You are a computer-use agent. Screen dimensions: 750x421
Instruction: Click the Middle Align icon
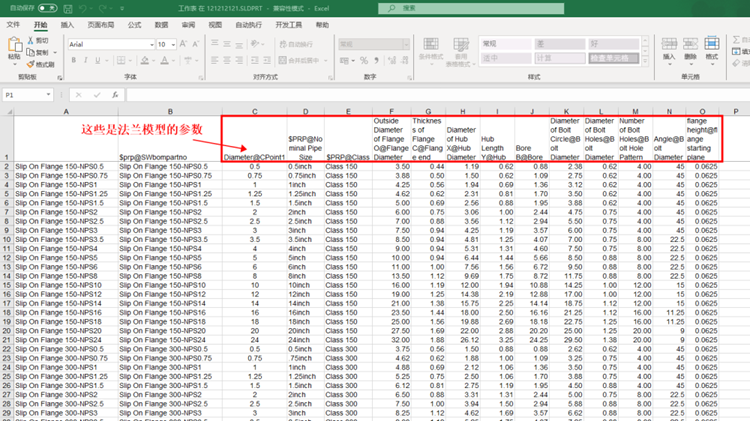point(227,44)
